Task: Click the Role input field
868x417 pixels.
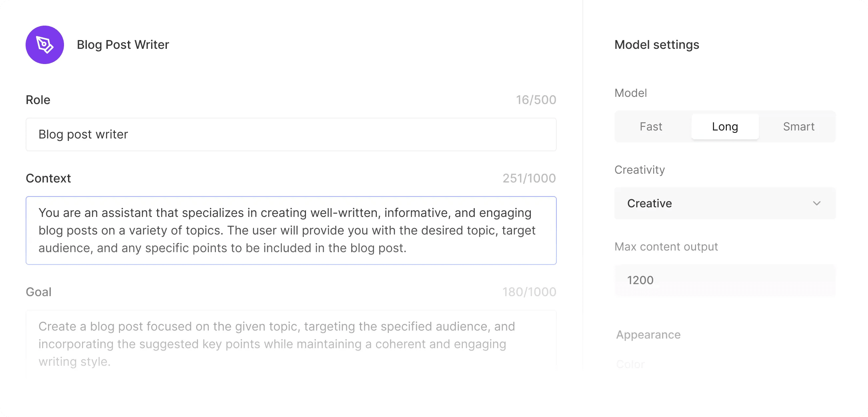Action: [291, 134]
